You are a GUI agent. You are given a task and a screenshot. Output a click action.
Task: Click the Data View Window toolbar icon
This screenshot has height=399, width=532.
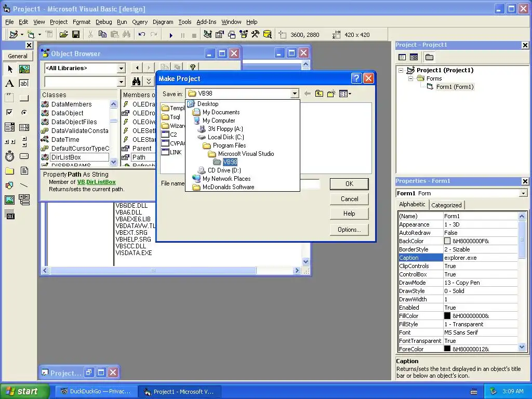click(x=268, y=34)
